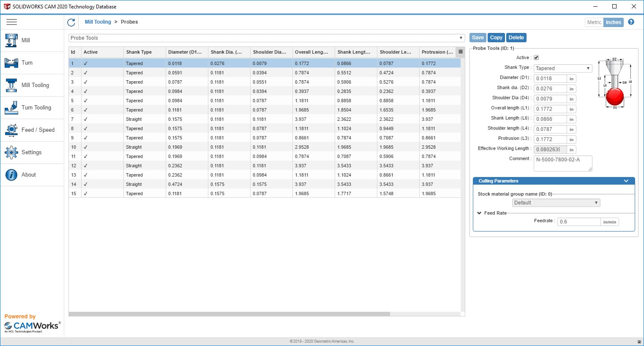Collapse the Cutting Parameters panel
The image size is (644, 346).
[626, 181]
